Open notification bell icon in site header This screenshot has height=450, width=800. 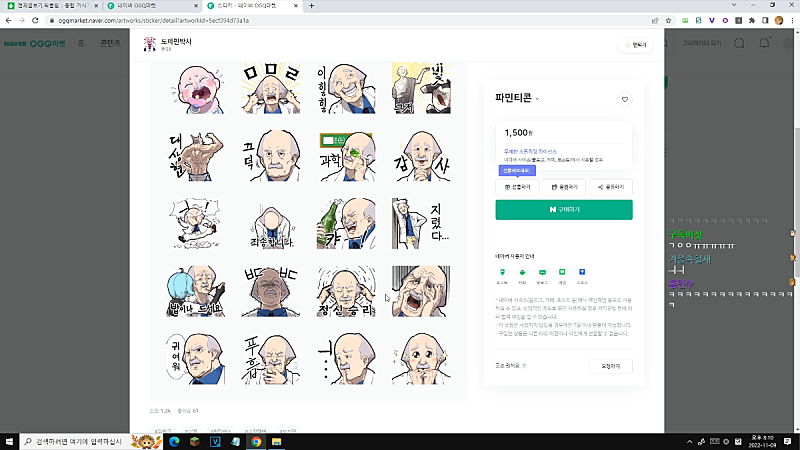765,44
